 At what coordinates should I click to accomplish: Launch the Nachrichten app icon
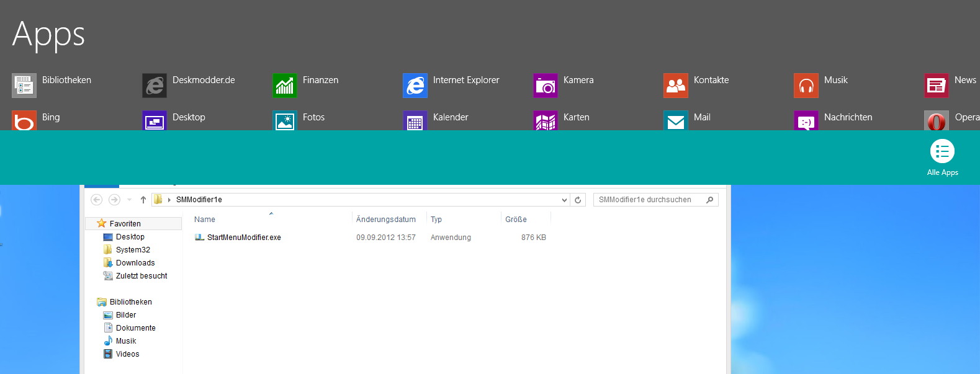click(806, 120)
